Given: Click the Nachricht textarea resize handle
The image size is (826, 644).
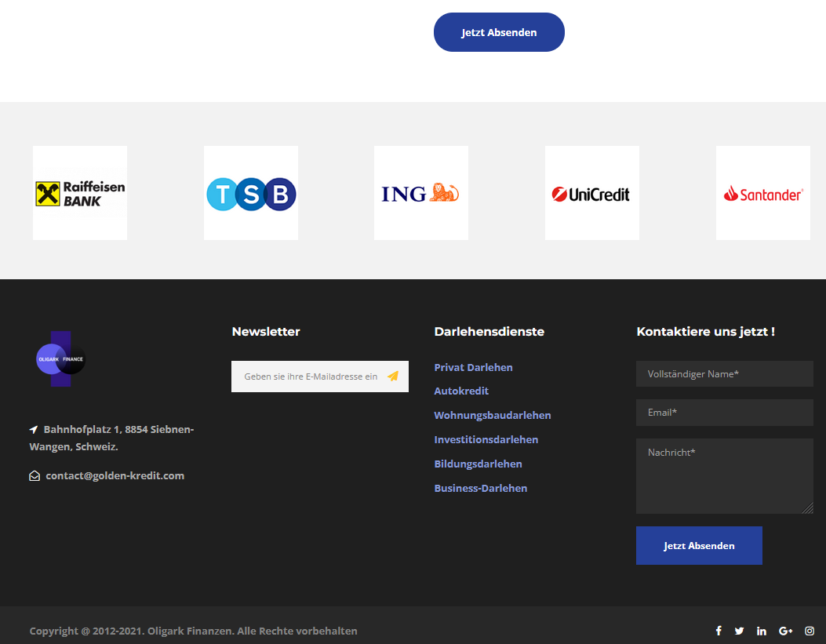Looking at the screenshot, I should point(808,508).
